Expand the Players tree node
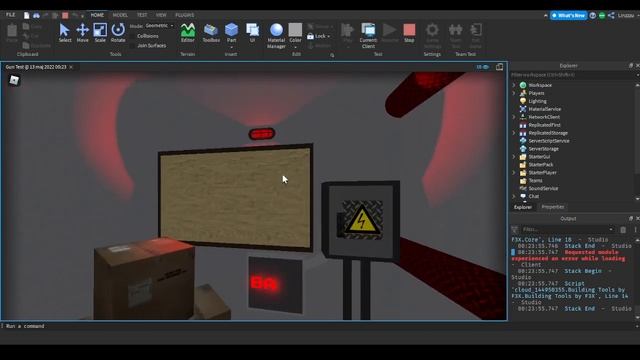This screenshot has width=640, height=360. (514, 93)
